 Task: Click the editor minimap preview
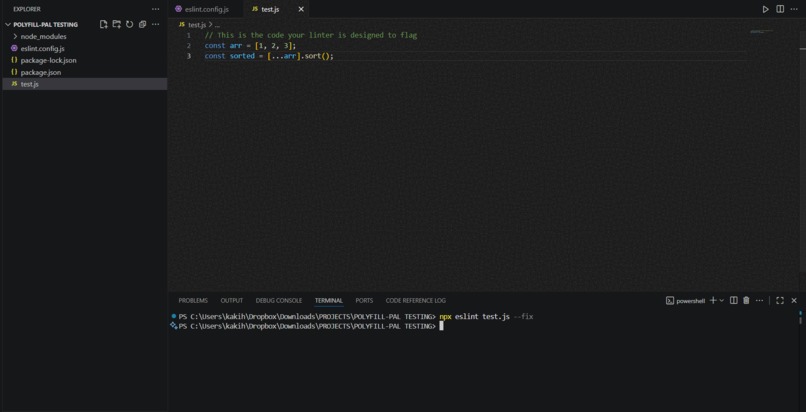(762, 32)
